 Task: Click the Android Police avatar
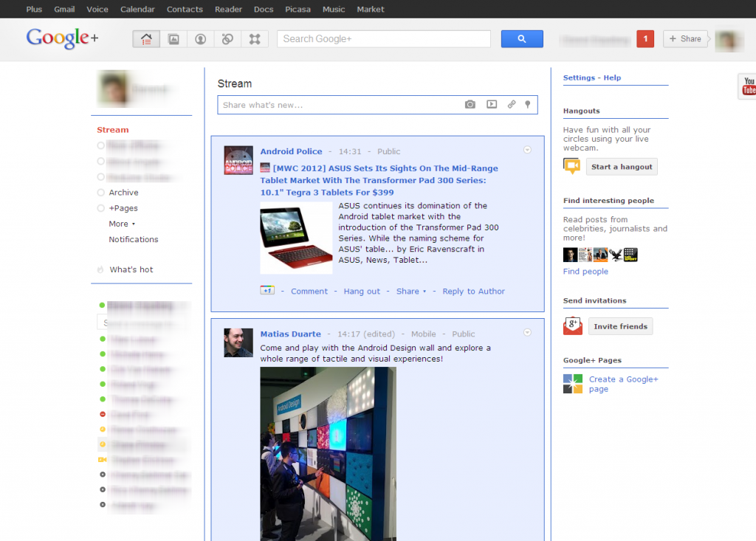click(238, 160)
